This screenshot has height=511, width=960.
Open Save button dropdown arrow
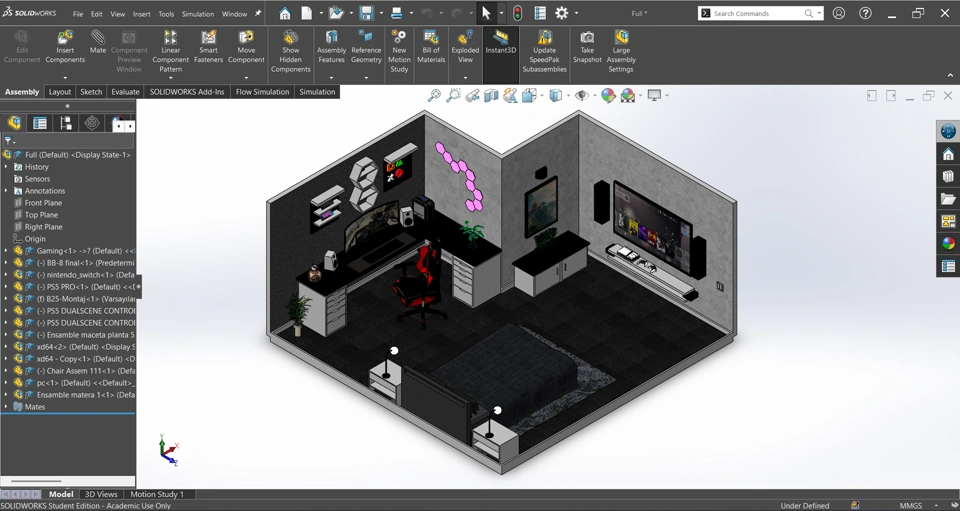click(x=381, y=13)
